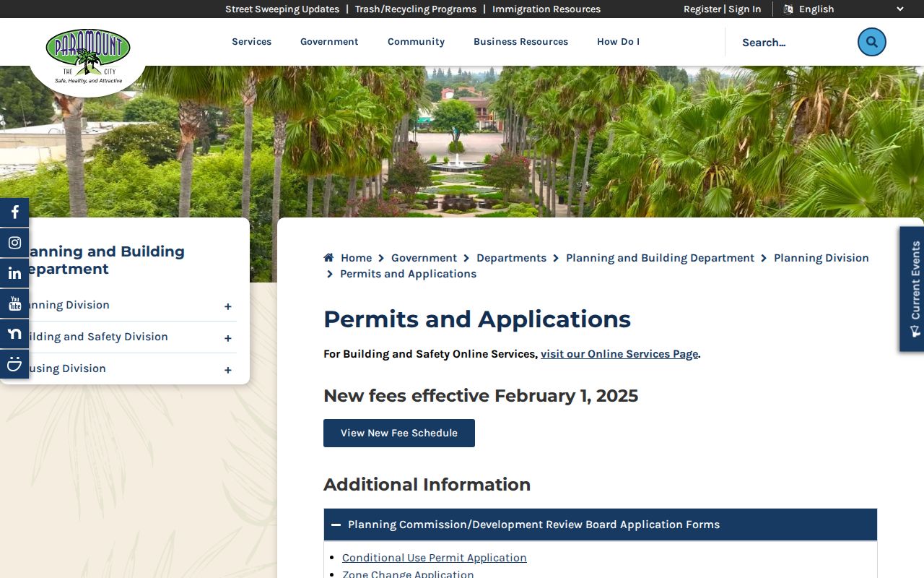Open the English language dropdown

coord(843,9)
